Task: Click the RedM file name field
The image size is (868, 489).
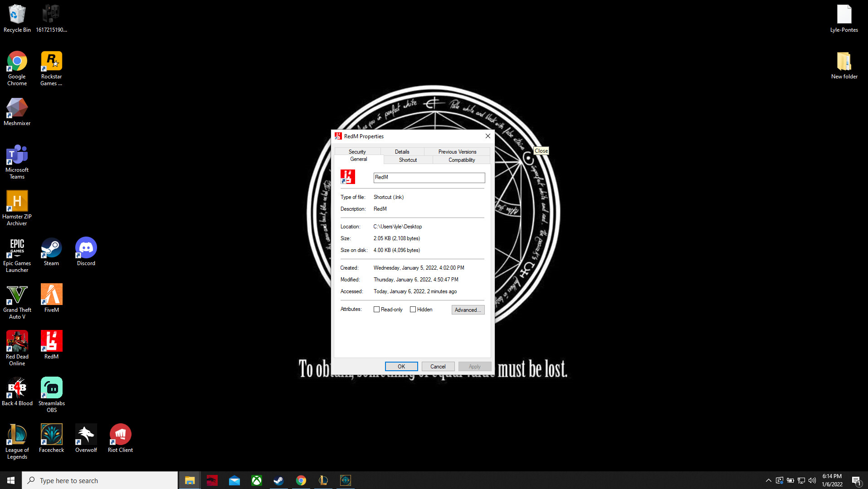Action: 429,178
